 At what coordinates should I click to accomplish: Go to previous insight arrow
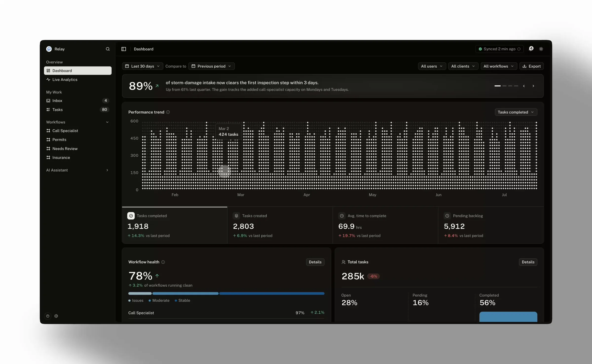coord(524,86)
